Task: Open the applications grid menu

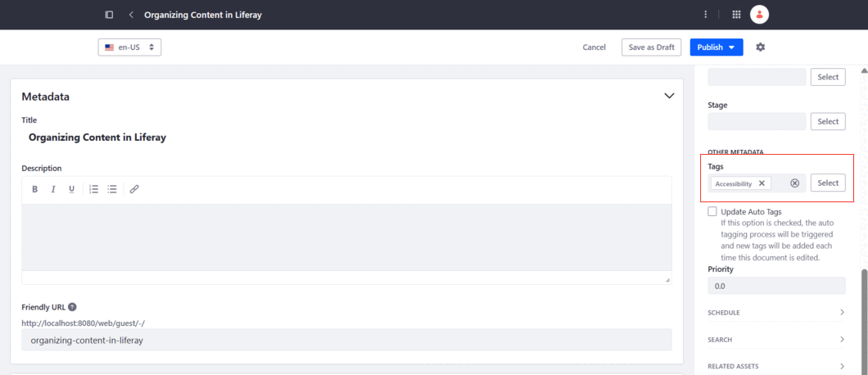Action: 736,15
